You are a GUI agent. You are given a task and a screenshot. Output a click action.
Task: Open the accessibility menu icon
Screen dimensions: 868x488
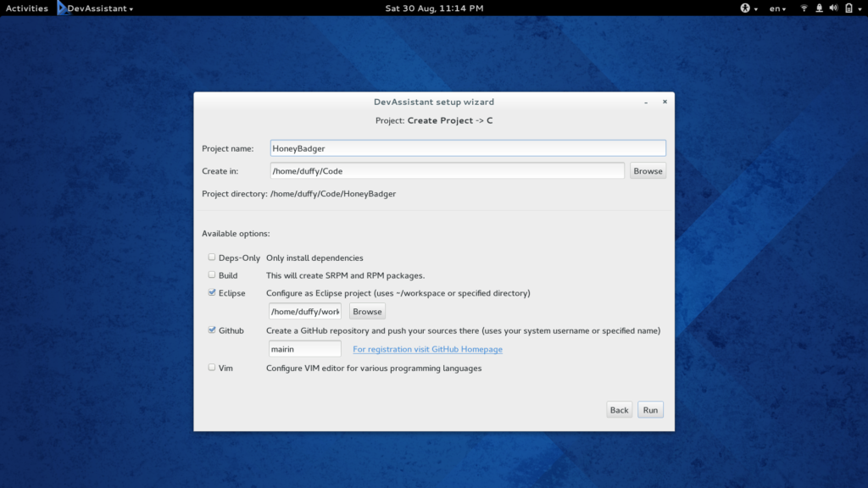click(745, 8)
